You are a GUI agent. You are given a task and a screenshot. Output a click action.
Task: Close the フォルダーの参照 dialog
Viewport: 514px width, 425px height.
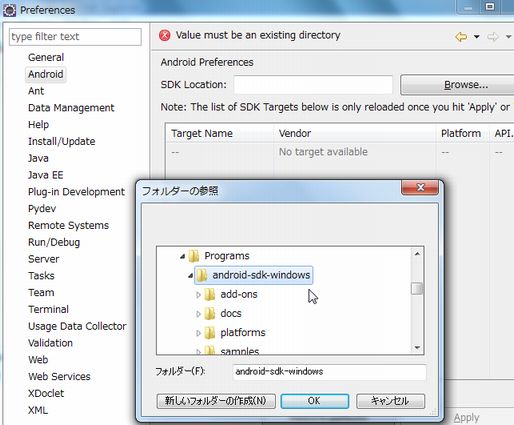click(420, 188)
